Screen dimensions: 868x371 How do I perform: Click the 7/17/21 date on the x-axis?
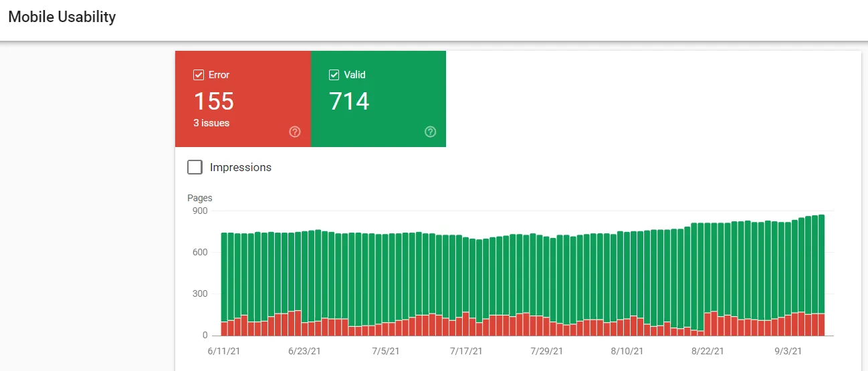pos(467,351)
